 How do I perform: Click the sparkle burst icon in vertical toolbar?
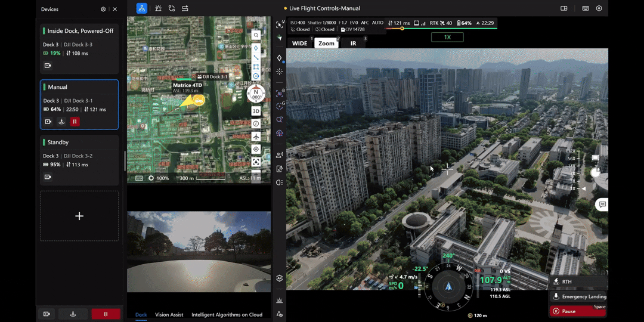click(x=280, y=72)
